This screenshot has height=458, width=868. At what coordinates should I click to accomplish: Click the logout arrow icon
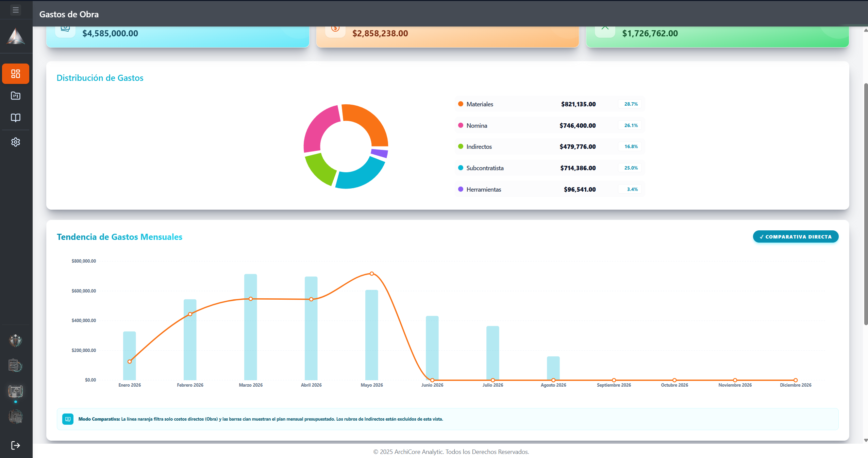click(x=16, y=445)
